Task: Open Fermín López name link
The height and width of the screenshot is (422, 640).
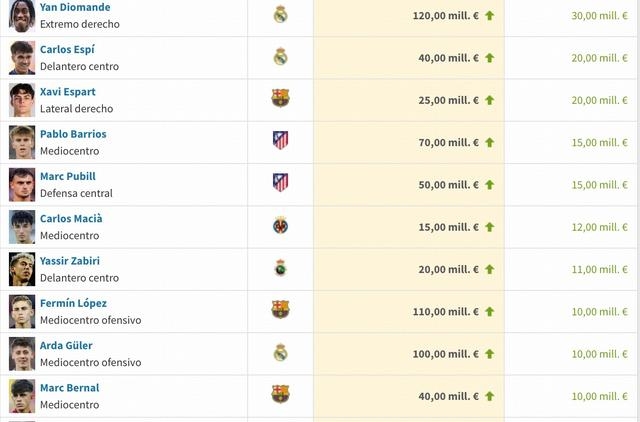Action: (x=73, y=303)
